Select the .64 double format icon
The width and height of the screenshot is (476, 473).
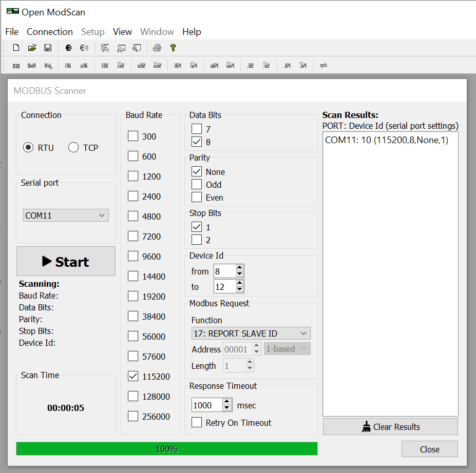tap(287, 66)
